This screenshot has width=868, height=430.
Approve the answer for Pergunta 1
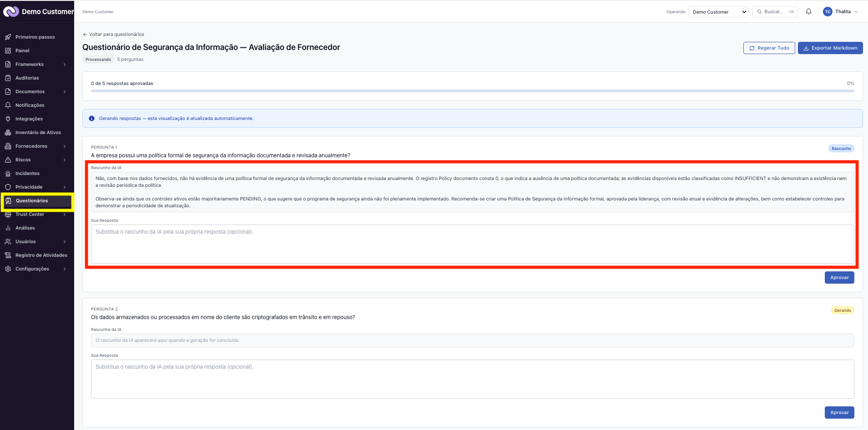click(x=839, y=277)
